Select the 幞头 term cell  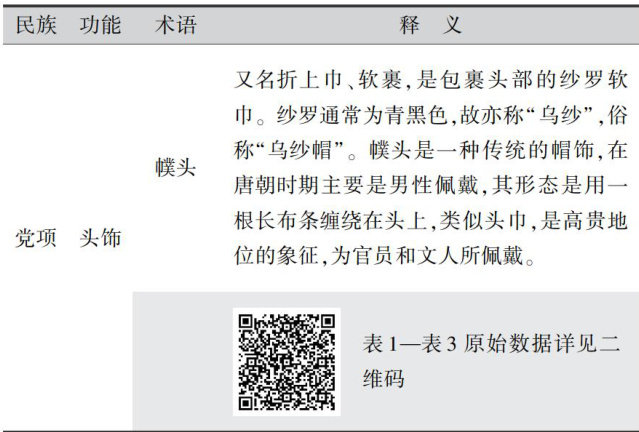click(175, 168)
